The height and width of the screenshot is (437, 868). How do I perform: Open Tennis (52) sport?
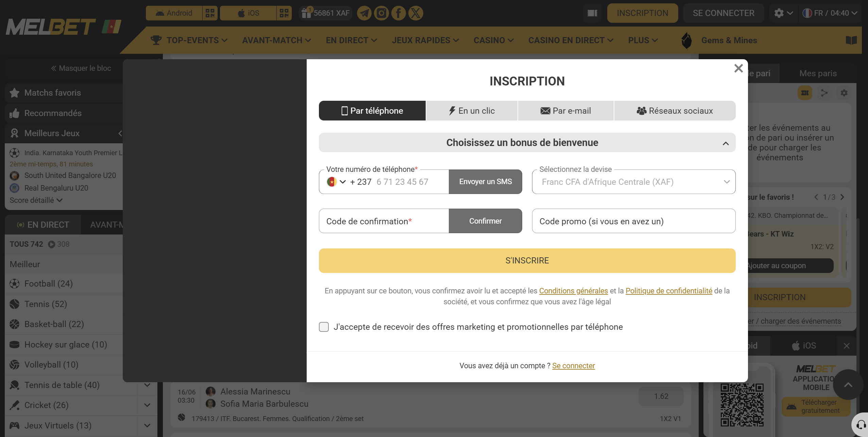point(64,304)
